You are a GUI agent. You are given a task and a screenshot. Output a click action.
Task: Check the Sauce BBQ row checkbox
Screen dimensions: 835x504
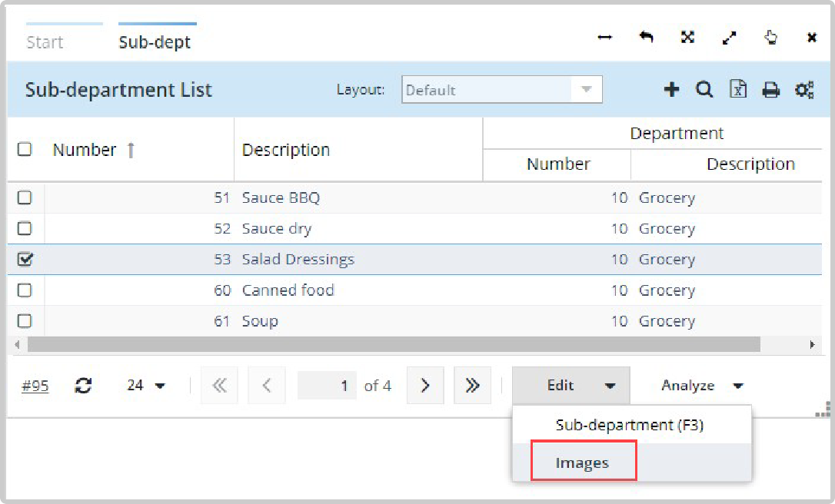(25, 198)
